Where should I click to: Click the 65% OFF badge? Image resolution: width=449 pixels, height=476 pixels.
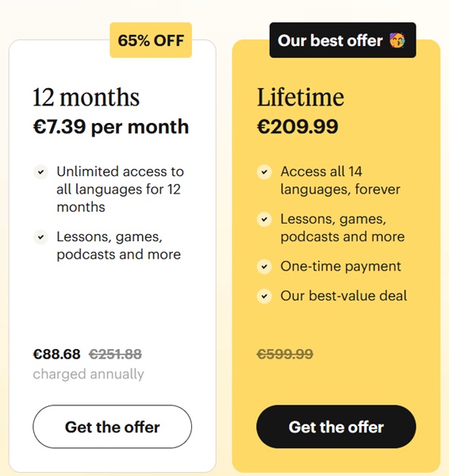[151, 40]
